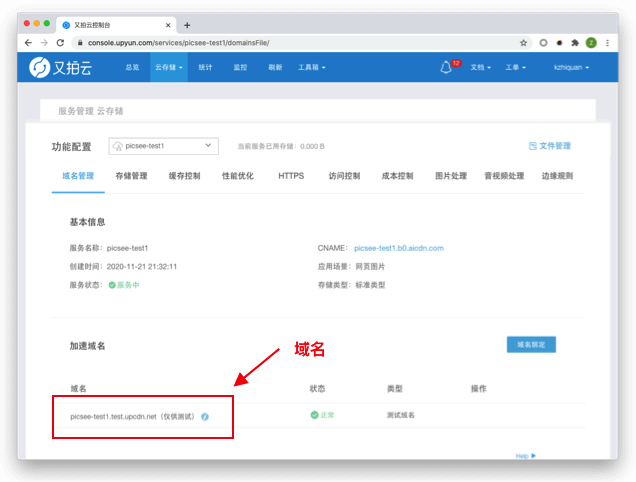Open a new browser tab with plus
Screen dimensions: 636x482
coord(187,25)
